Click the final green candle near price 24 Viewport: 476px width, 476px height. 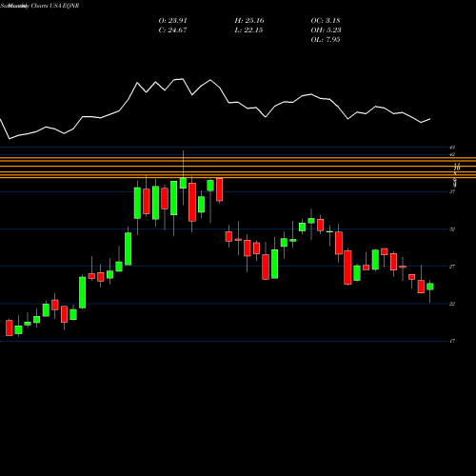click(x=430, y=287)
